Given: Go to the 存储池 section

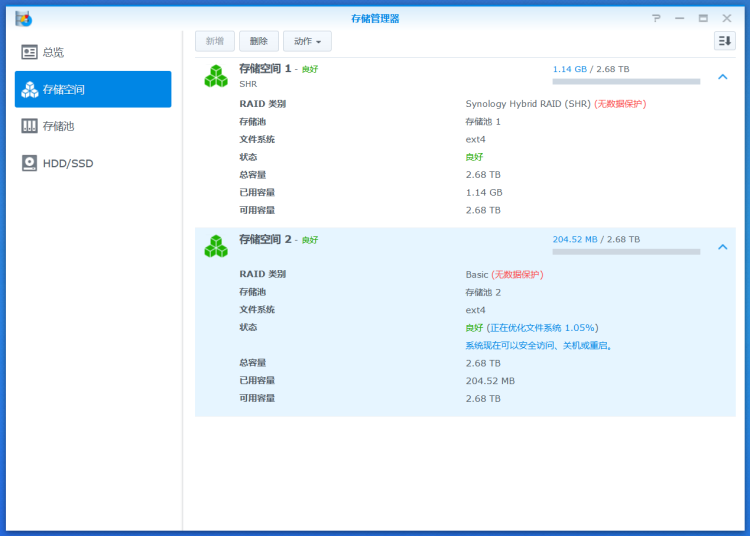Looking at the screenshot, I should (93, 126).
